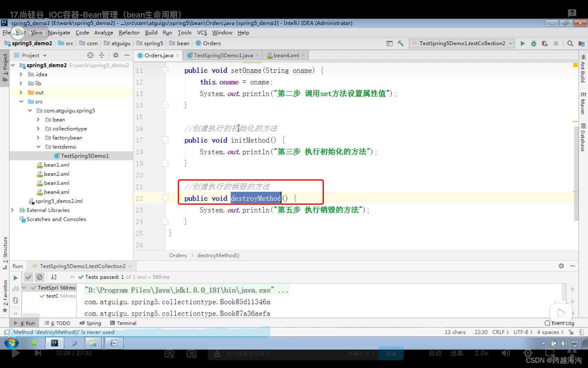This screenshot has height=368, width=588.
Task: Open the Spring tool window
Action: click(90, 323)
